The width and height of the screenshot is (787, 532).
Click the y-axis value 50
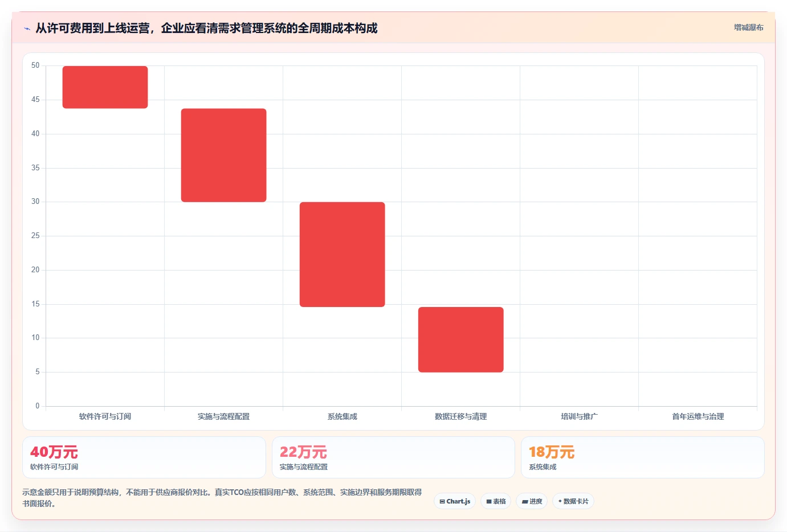coord(35,66)
